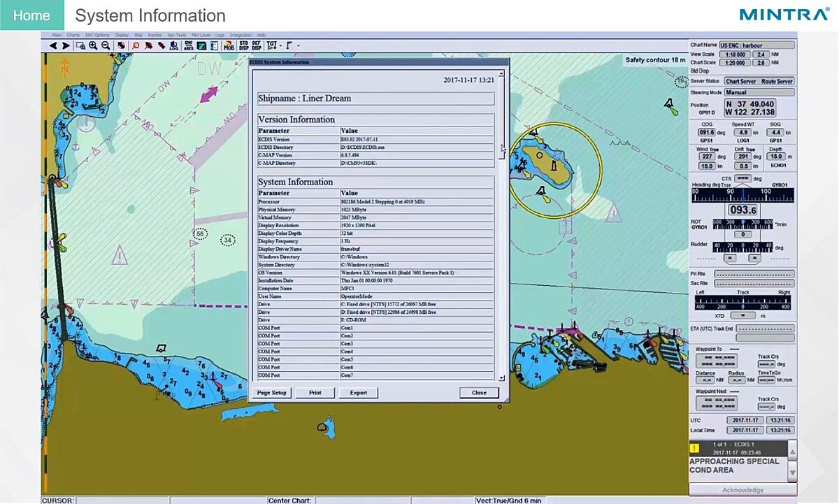Image resolution: width=839 pixels, height=504 pixels.
Task: Click the position N 37 49.040 readout
Action: pyautogui.click(x=749, y=103)
